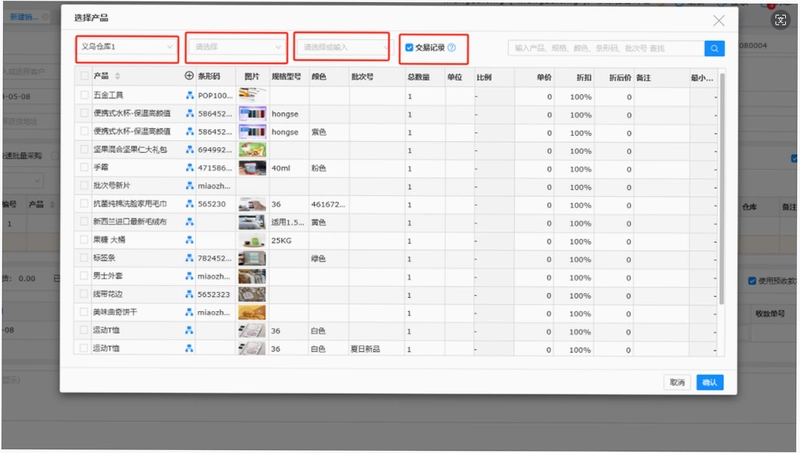Click the 565230 barcode cell
Screen dimensions: 800x453
(212, 204)
